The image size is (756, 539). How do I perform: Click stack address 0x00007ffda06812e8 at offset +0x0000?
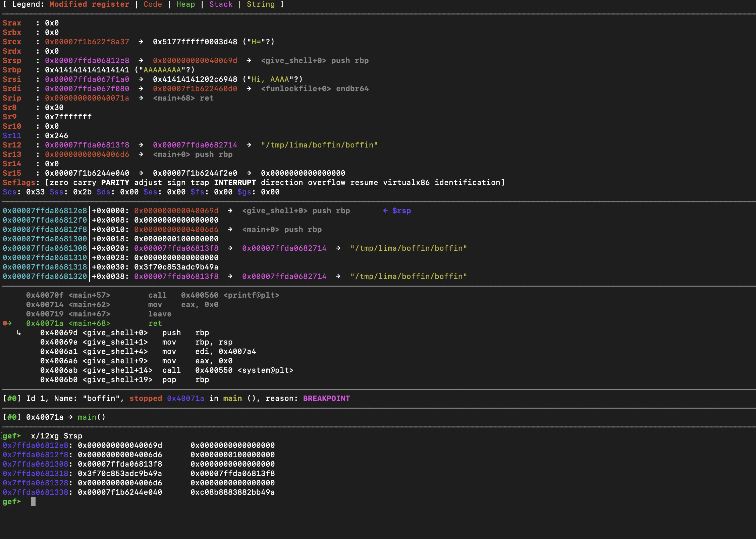[45, 211]
